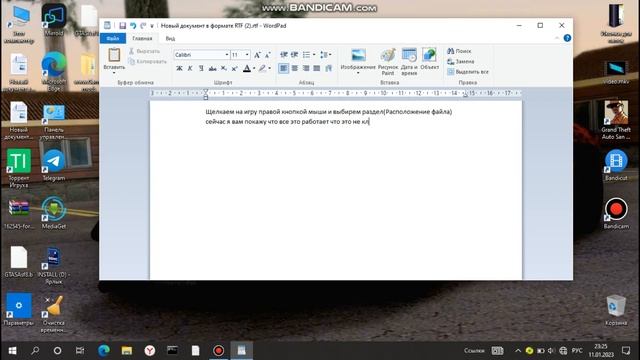Collapse the ribbon with chevron arrow

[x=557, y=38]
